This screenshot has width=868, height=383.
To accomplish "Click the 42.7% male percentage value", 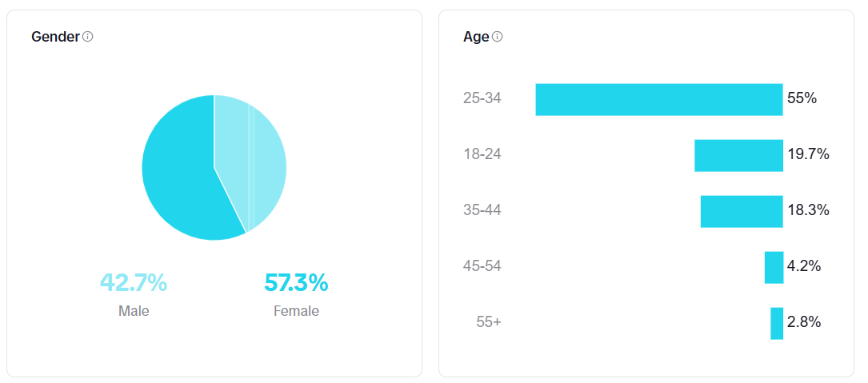I will click(x=134, y=282).
